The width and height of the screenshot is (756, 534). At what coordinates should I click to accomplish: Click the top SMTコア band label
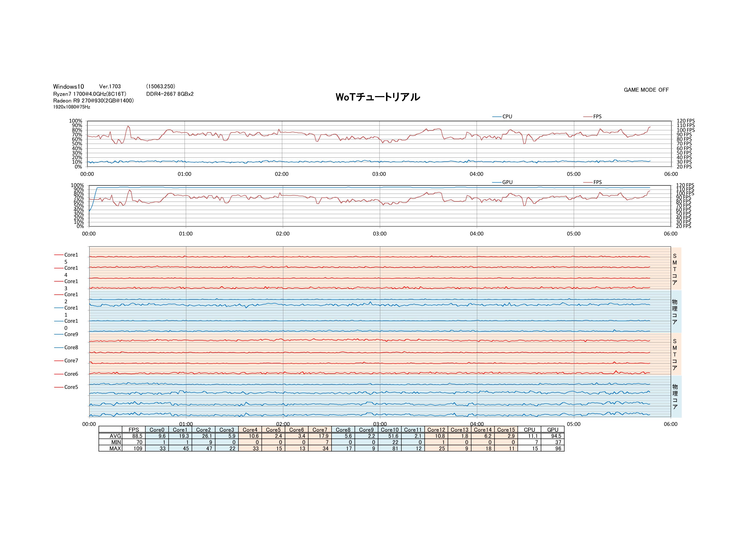click(675, 269)
